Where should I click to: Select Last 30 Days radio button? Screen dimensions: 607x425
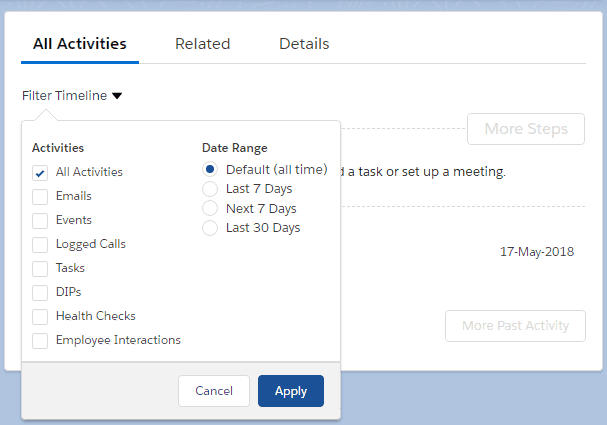(x=210, y=228)
